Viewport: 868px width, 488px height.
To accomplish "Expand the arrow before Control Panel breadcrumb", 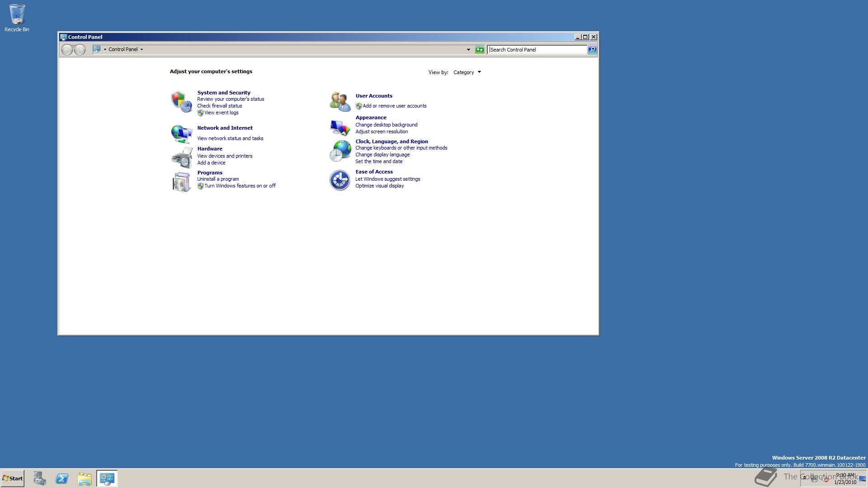I will pyautogui.click(x=105, y=50).
